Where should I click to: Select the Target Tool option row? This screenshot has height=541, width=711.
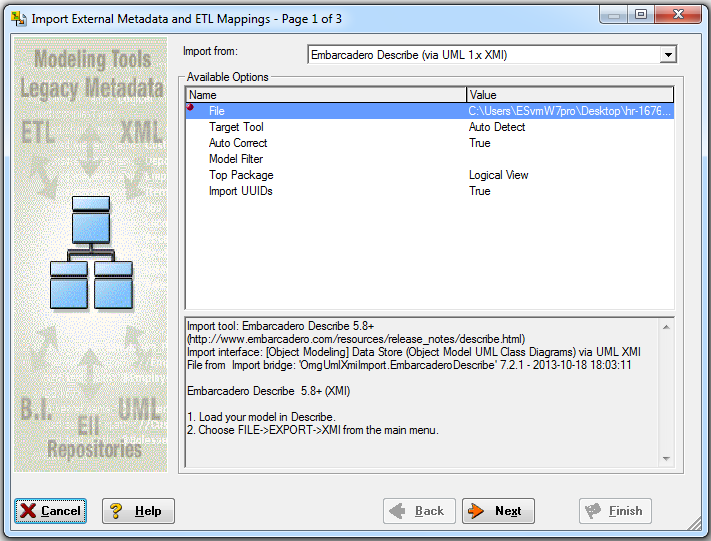pyautogui.click(x=429, y=127)
